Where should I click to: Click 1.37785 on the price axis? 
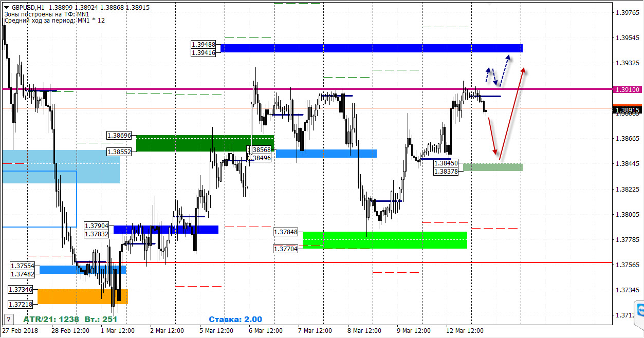click(x=628, y=240)
